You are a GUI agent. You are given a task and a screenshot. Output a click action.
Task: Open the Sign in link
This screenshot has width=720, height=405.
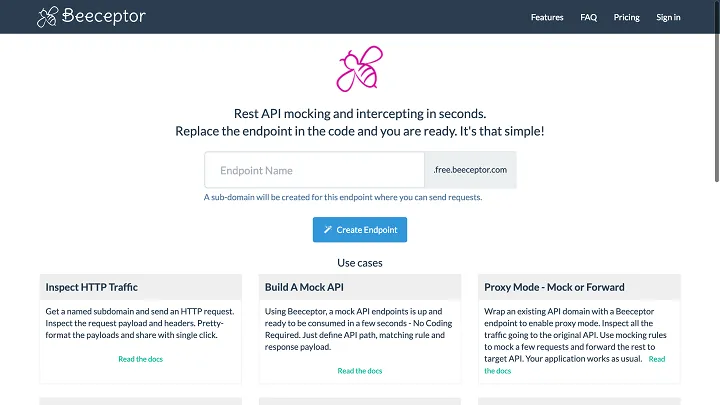coord(668,17)
